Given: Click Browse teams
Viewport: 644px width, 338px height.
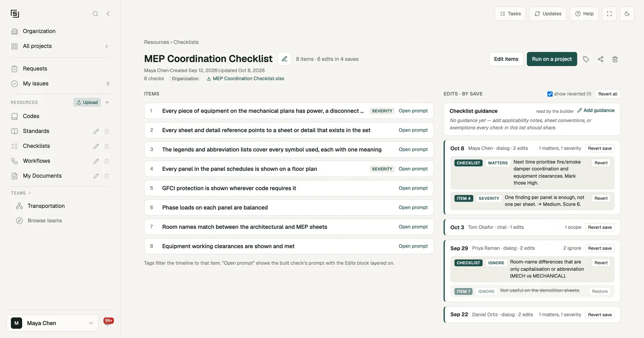Looking at the screenshot, I should pos(45,221).
